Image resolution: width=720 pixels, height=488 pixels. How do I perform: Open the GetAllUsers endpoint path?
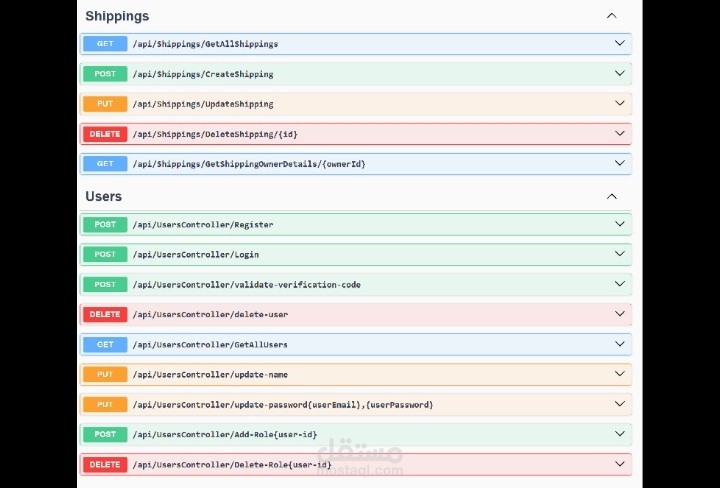[210, 345]
